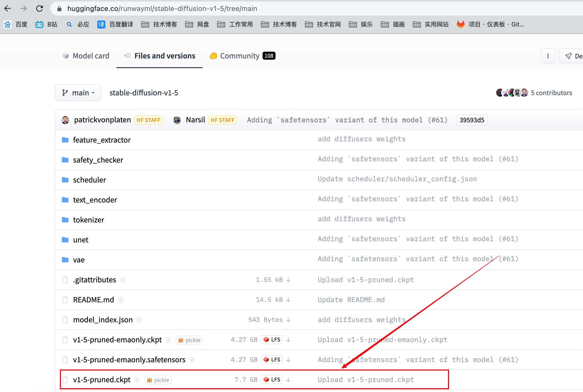583x392 pixels.
Task: Open the model_index.json file
Action: [x=103, y=320]
